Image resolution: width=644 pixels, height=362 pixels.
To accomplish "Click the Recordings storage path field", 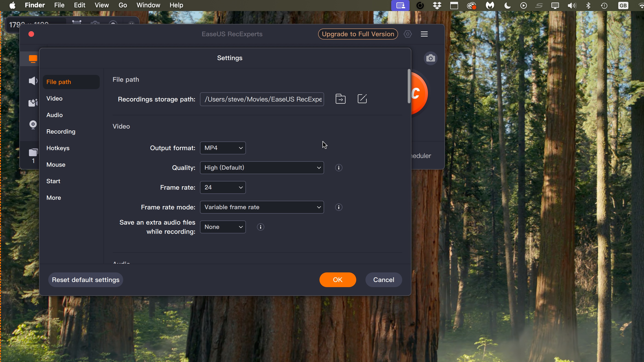I will tap(262, 99).
